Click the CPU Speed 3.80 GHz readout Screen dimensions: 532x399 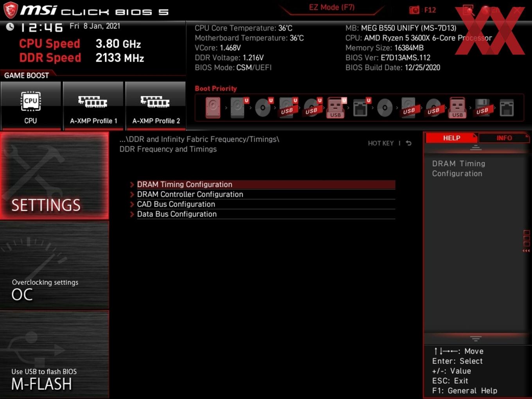click(80, 43)
